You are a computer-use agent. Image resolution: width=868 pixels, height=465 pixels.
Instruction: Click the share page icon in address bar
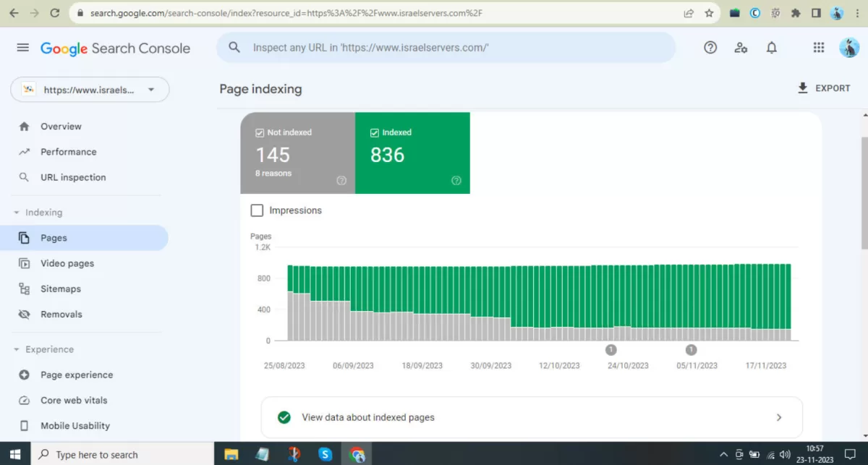(x=689, y=13)
